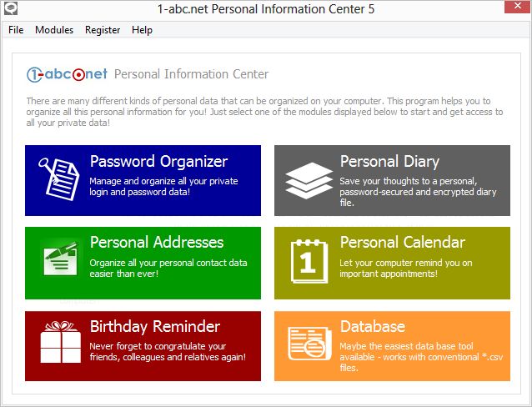Open Personal Calendar via its heading
The height and width of the screenshot is (407, 532).
(403, 243)
